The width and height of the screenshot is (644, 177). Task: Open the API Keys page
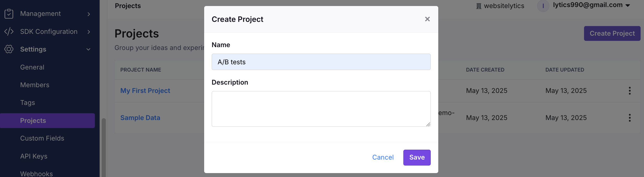[x=34, y=156]
